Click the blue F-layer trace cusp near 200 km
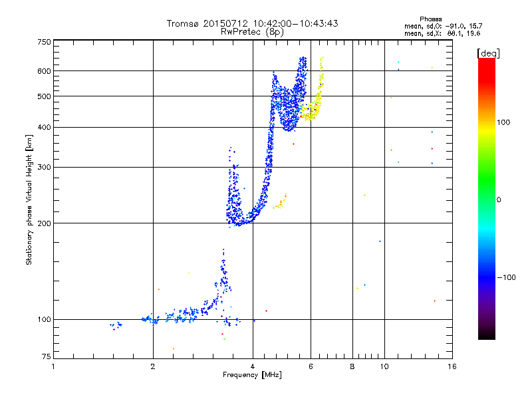This screenshot has height=399, width=532. [239, 222]
